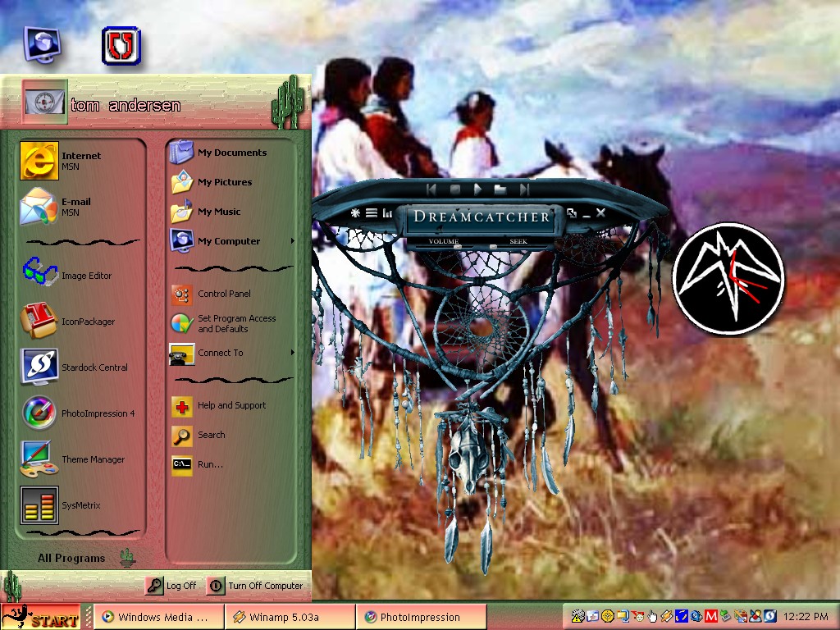Image resolution: width=840 pixels, height=630 pixels.
Task: Expand the Connect To submenu arrow
Action: [x=293, y=353]
